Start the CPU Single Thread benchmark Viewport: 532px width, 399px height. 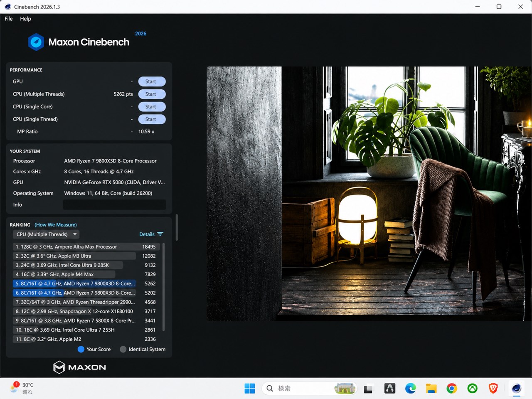coord(152,119)
